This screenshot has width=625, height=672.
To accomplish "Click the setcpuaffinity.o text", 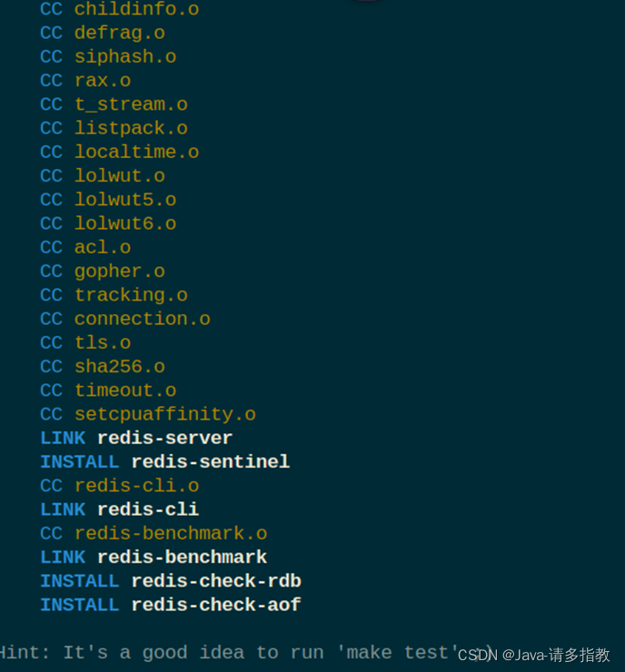I will (164, 414).
